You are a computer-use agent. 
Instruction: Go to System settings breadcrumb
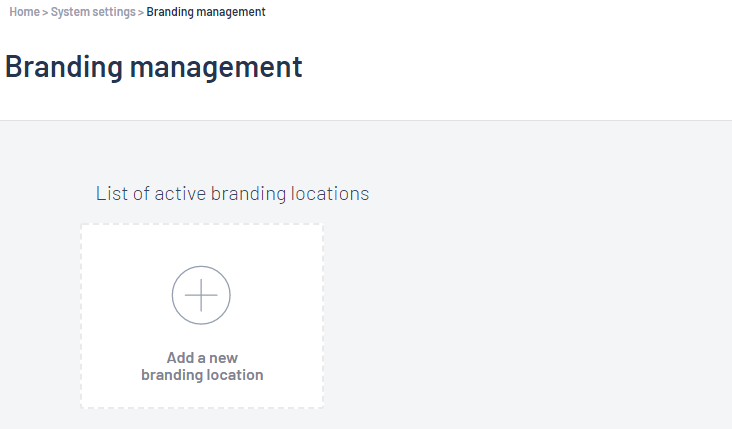(93, 12)
